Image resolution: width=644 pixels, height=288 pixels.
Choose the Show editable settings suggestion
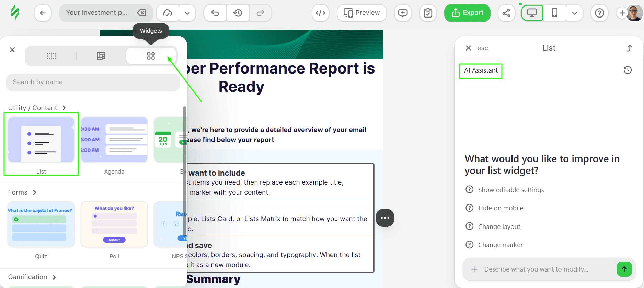[505, 190]
